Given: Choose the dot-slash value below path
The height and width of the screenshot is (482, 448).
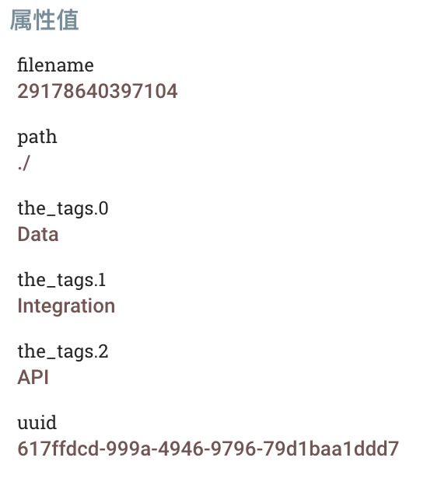Looking at the screenshot, I should (x=23, y=163).
